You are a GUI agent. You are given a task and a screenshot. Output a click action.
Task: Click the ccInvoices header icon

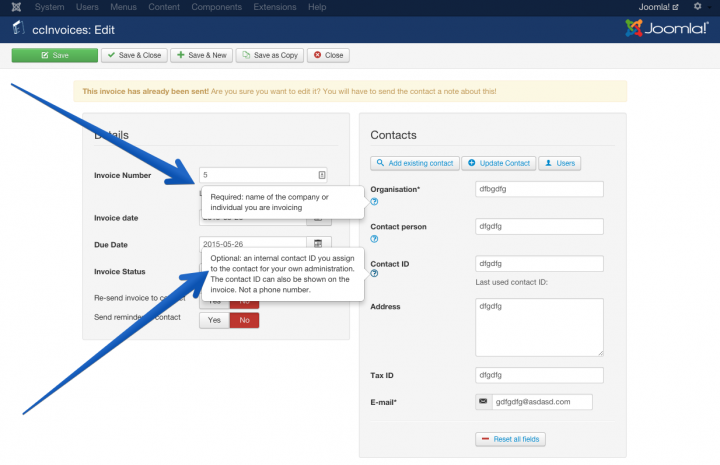tap(18, 28)
